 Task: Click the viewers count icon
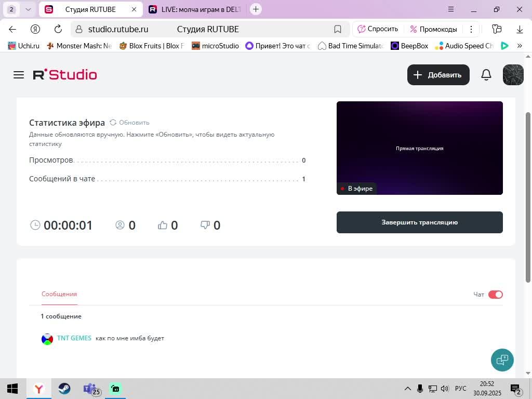[x=120, y=225]
